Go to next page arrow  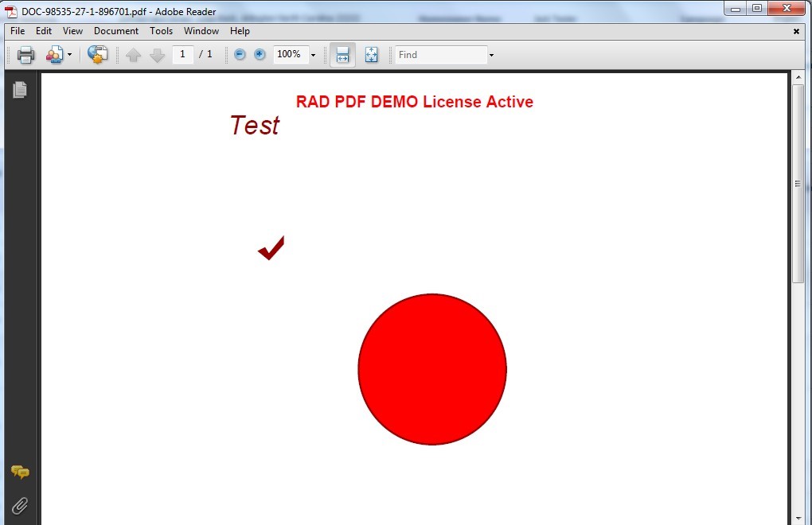coord(157,55)
